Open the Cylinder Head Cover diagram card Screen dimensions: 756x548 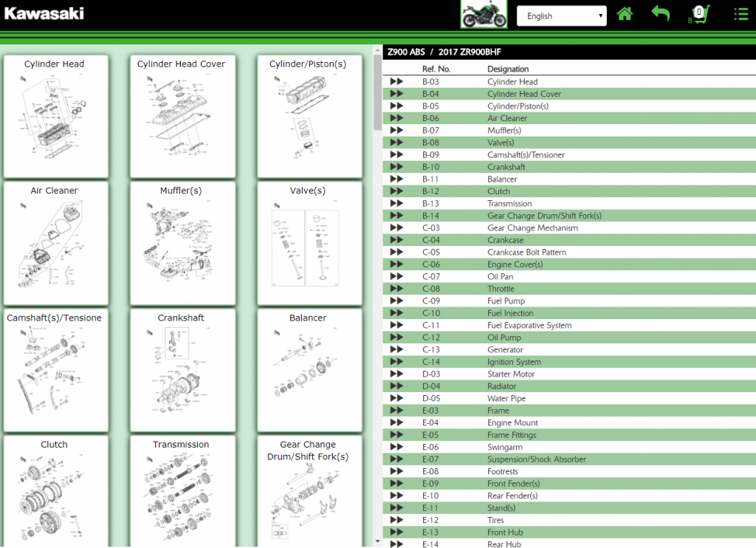click(183, 116)
